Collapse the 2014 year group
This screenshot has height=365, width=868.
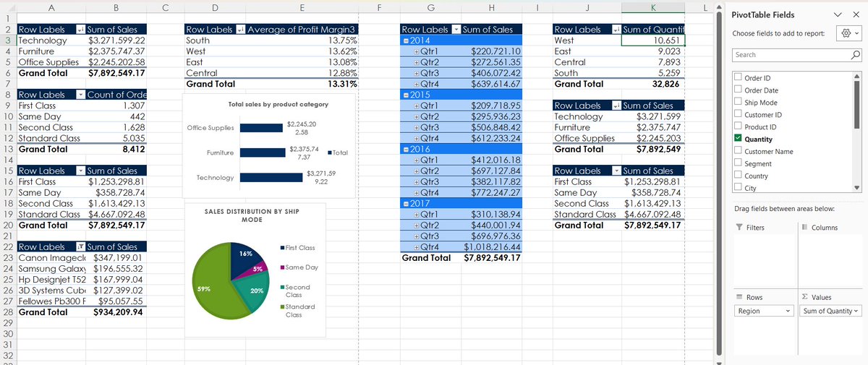click(405, 40)
